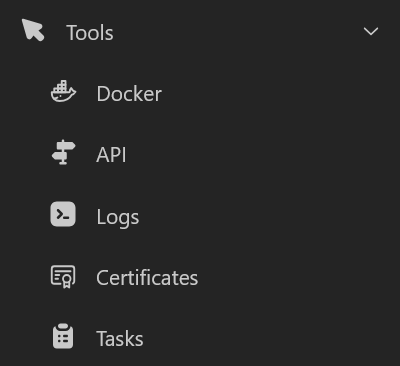Open the Logs menu item
Image resolution: width=400 pixels, height=366 pixels.
coord(118,217)
